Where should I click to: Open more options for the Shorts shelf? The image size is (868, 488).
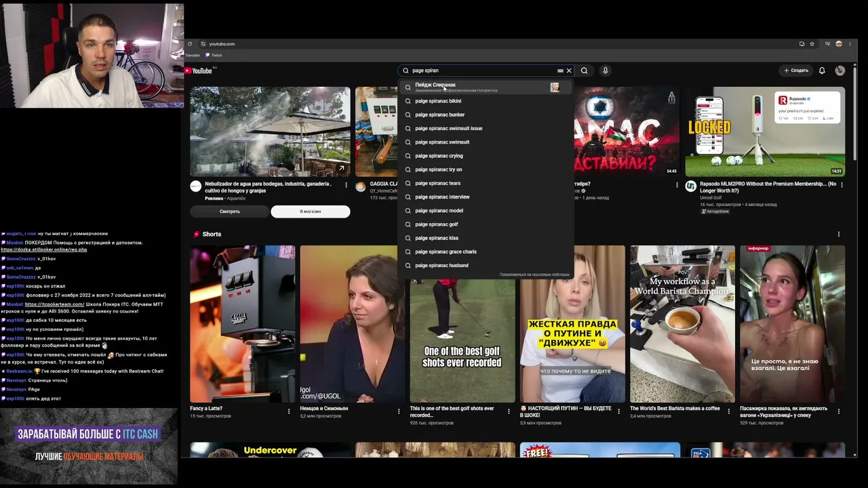click(839, 235)
